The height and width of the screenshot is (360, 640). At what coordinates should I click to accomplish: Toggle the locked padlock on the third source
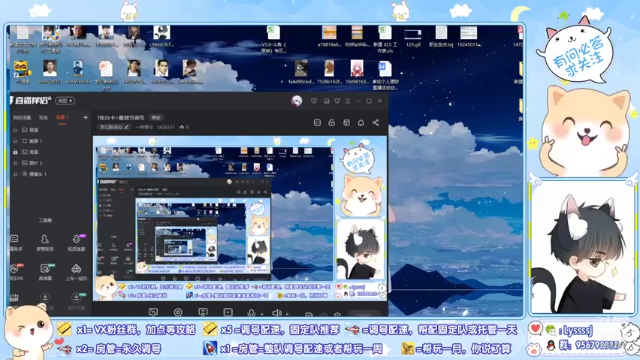(x=15, y=152)
